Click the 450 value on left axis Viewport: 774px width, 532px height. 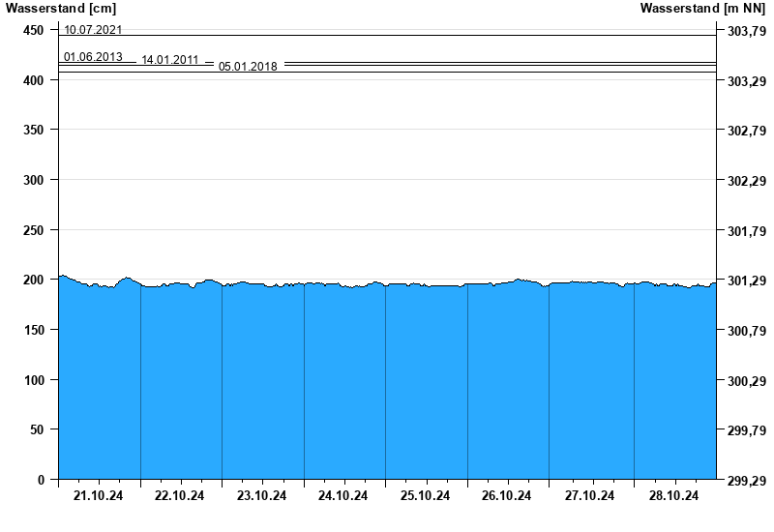pyautogui.click(x=33, y=30)
